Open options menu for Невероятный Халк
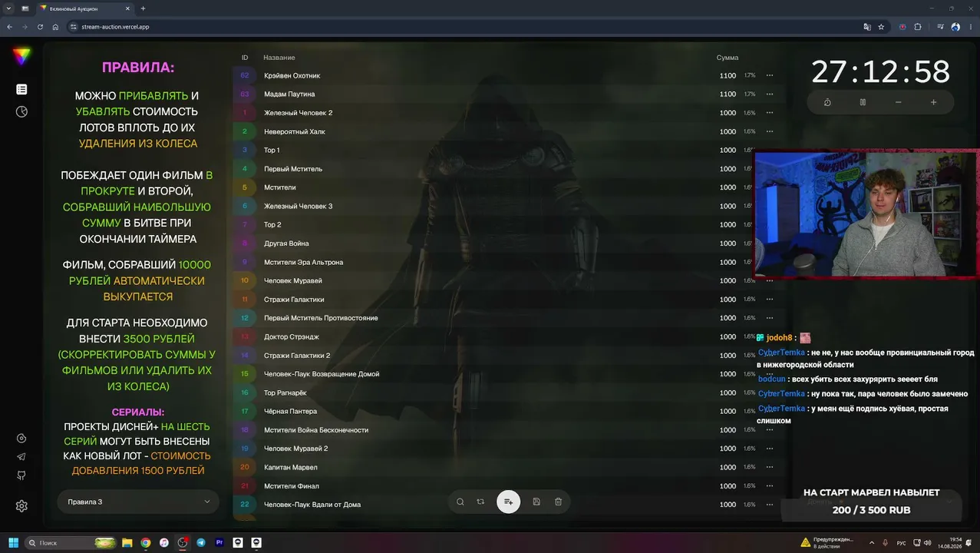The height and width of the screenshot is (553, 980). coord(770,131)
